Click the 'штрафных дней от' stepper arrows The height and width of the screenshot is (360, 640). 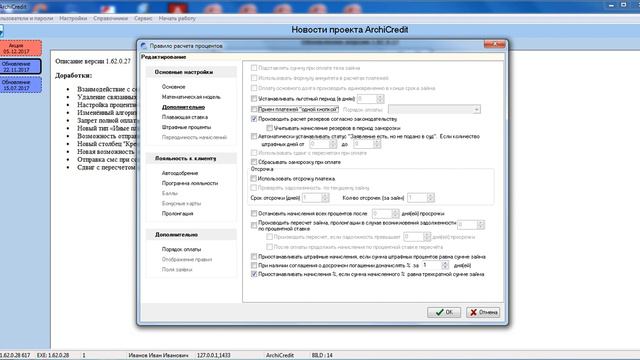(x=333, y=144)
